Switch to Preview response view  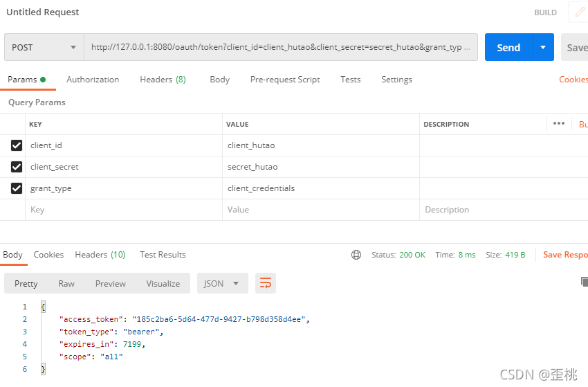coord(111,283)
